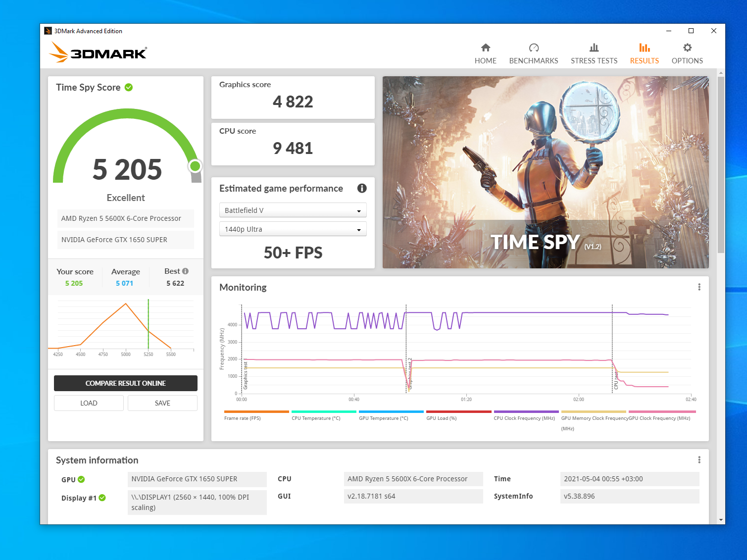
Task: Click the GPU value field in System information
Action: click(197, 479)
